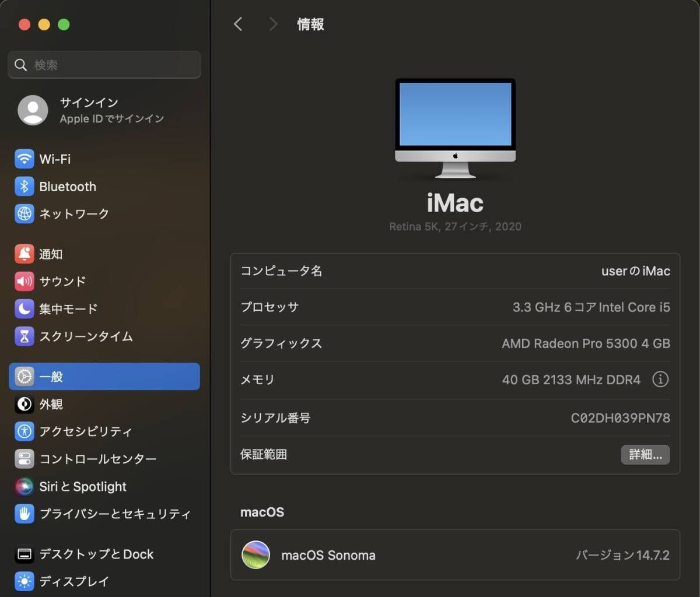Image resolution: width=700 pixels, height=597 pixels.
Task: Click the グラフィックス label
Action: pos(281,343)
